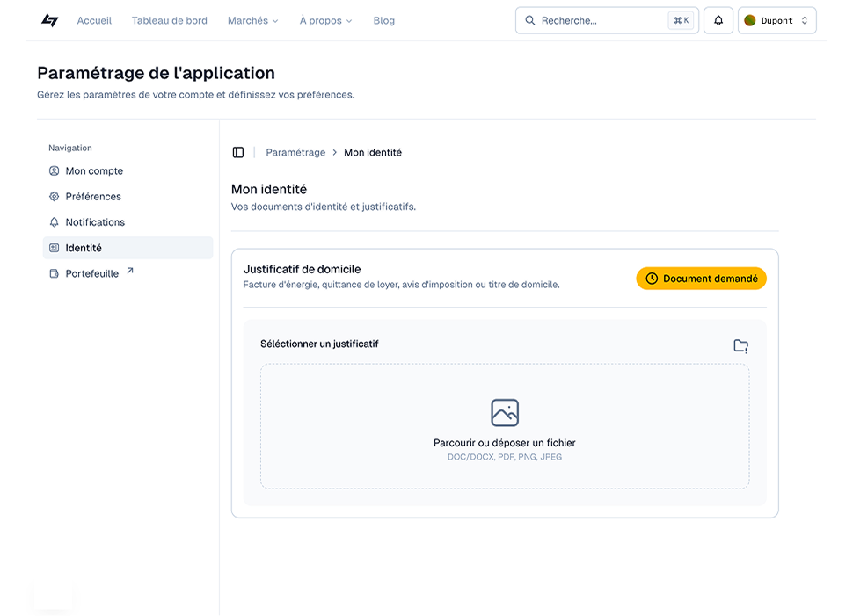
Task: Select Mon compte in sidebar
Action: click(x=94, y=171)
